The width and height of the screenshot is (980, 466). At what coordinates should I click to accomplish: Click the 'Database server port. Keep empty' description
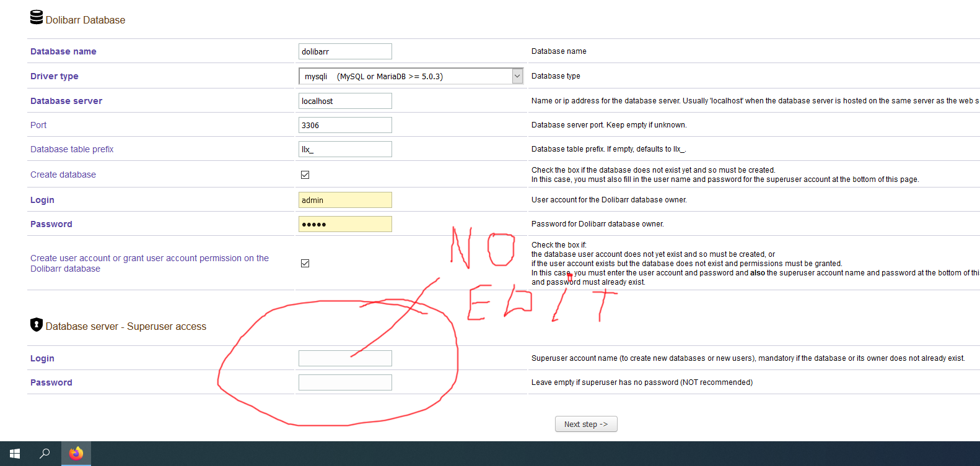click(x=609, y=125)
